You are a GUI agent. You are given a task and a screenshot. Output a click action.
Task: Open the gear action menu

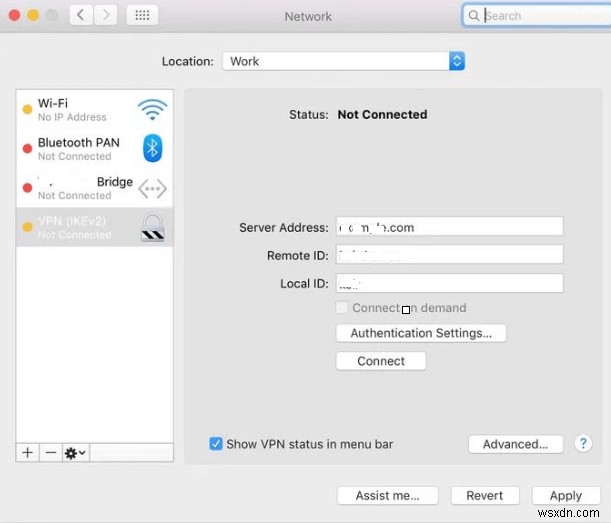tap(76, 453)
